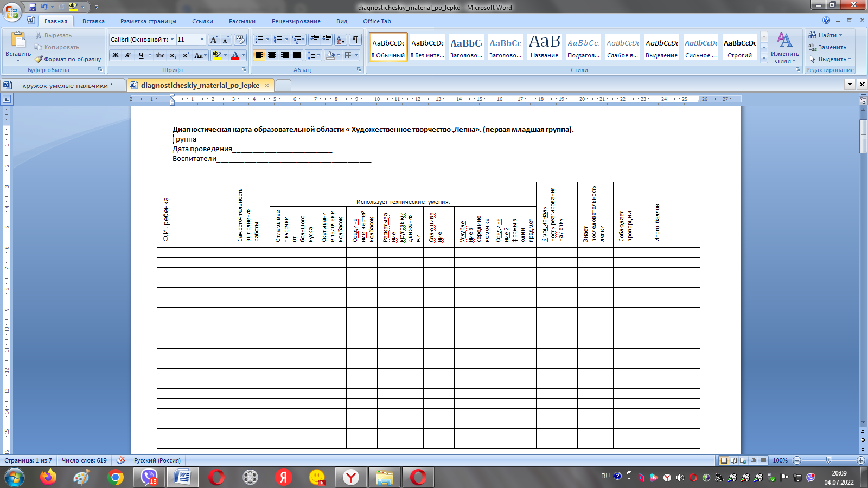The width and height of the screenshot is (868, 488).
Task: Toggle bold formatting (Ж)
Action: click(116, 55)
